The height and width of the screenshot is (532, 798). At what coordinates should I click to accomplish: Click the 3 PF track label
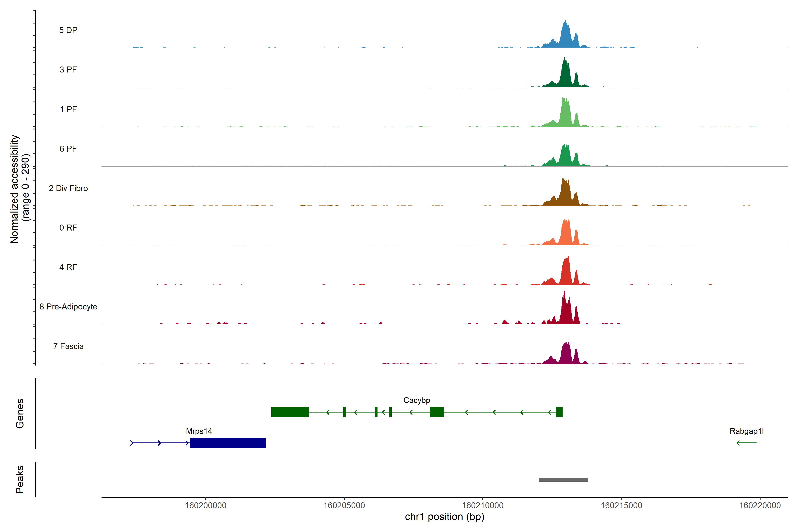coord(68,70)
